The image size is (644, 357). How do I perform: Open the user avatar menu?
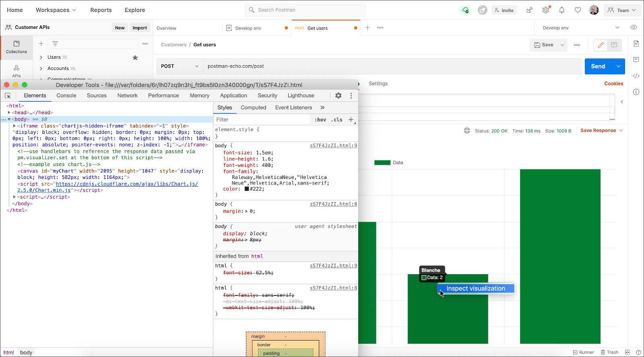[594, 10]
